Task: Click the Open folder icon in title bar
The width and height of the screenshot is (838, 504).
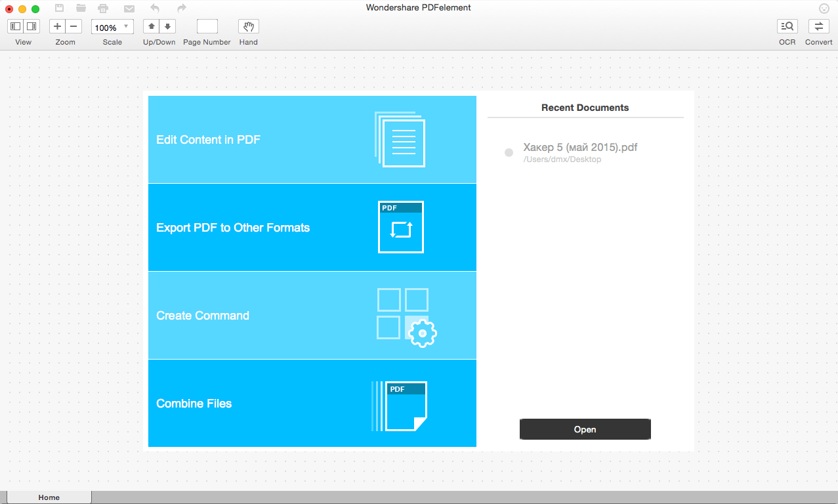Action: [81, 8]
